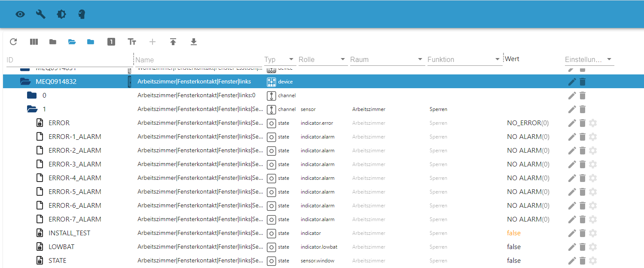Image resolution: width=644 pixels, height=268 pixels.
Task: Open the Einstellungen filter dropdown
Action: [589, 59]
